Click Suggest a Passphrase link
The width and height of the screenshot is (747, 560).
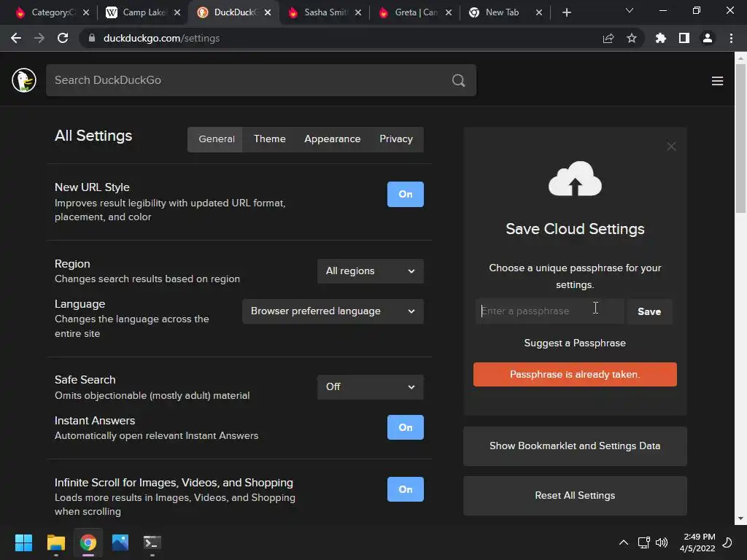(575, 343)
